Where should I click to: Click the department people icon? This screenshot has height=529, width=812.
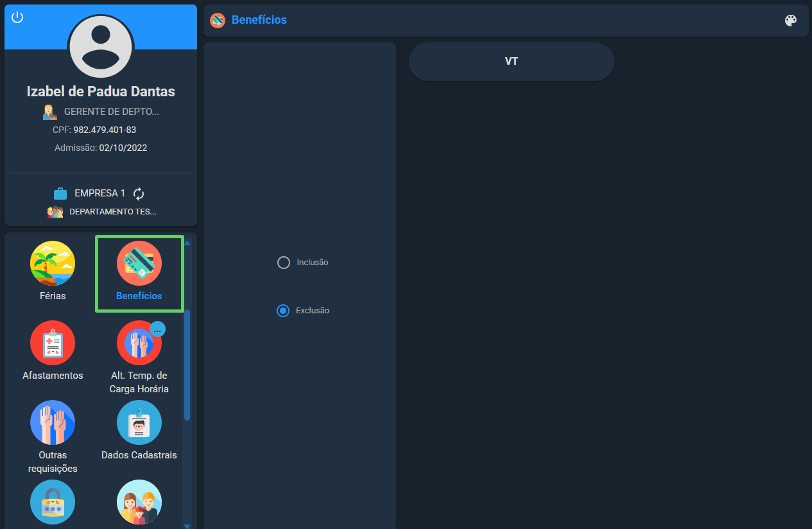[x=55, y=211]
